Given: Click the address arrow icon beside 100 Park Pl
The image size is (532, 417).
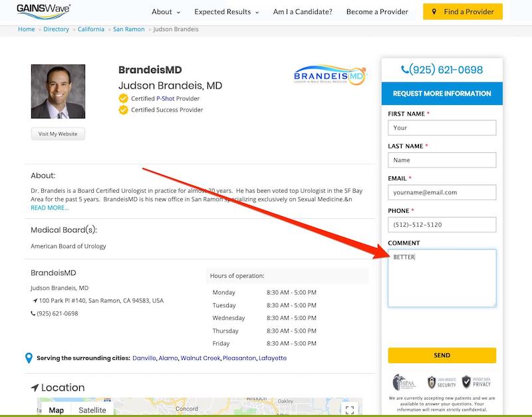Looking at the screenshot, I should (x=35, y=301).
